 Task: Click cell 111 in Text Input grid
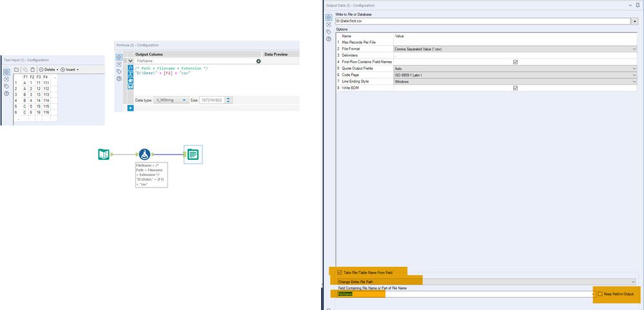(x=46, y=82)
